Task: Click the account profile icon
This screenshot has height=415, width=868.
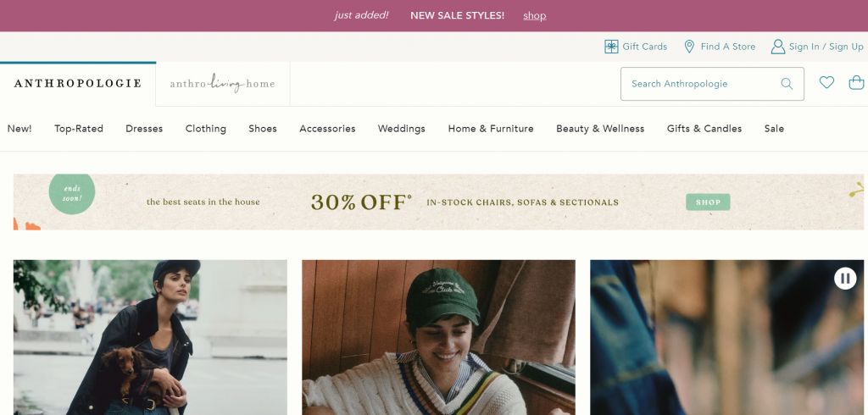Action: (x=777, y=47)
